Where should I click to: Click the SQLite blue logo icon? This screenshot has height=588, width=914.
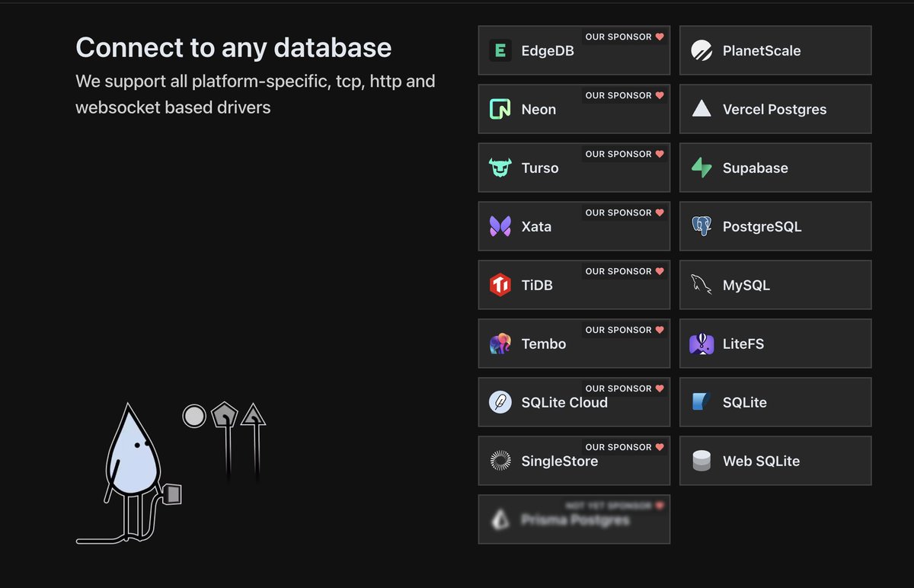click(x=701, y=403)
